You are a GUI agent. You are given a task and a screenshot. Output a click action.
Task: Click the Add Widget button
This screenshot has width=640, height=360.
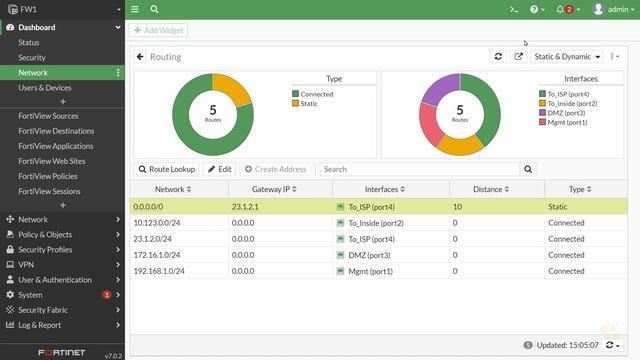coord(158,30)
